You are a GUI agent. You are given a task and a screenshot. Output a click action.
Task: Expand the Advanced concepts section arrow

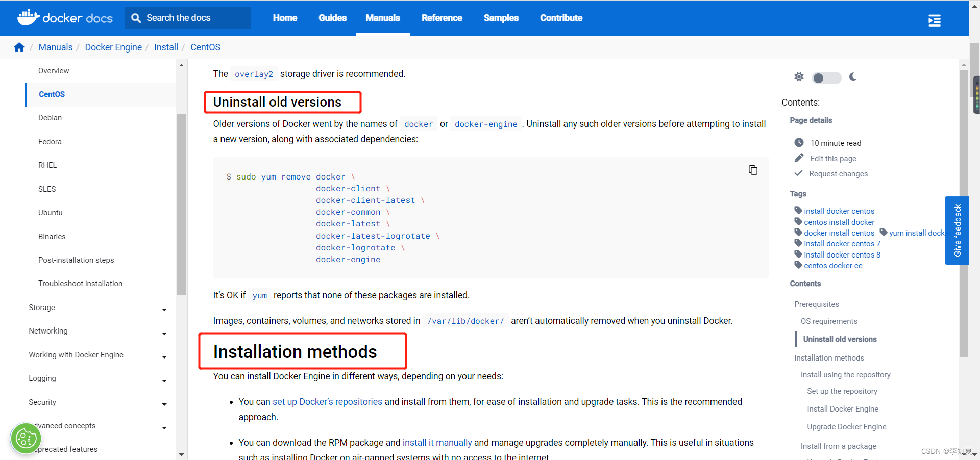pos(164,428)
